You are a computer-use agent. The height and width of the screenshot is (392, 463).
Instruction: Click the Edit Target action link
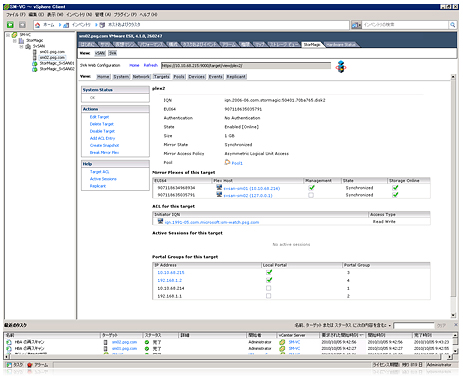coord(99,117)
